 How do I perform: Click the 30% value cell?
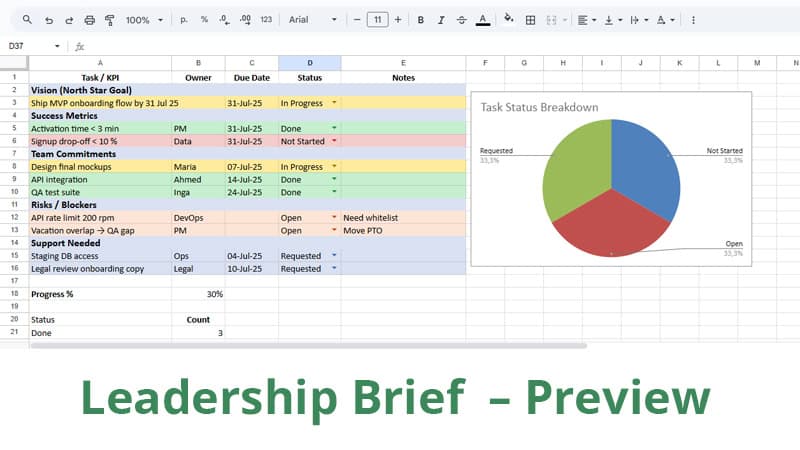(198, 294)
